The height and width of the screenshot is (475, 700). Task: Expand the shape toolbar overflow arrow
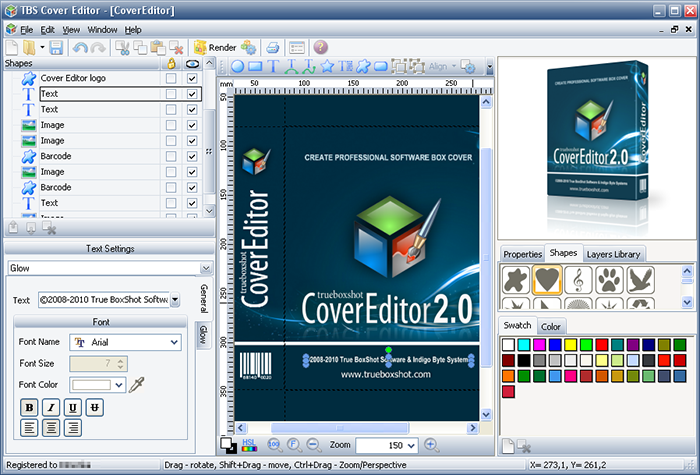pyautogui.click(x=490, y=67)
